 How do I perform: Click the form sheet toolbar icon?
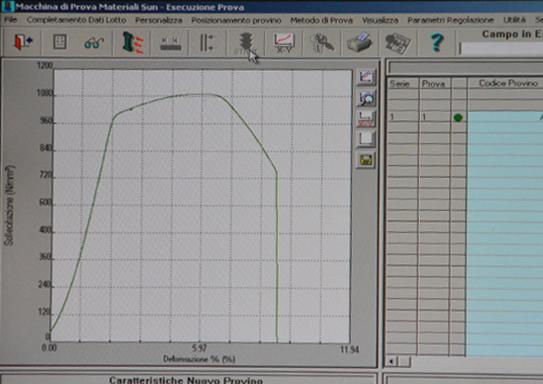pyautogui.click(x=60, y=42)
